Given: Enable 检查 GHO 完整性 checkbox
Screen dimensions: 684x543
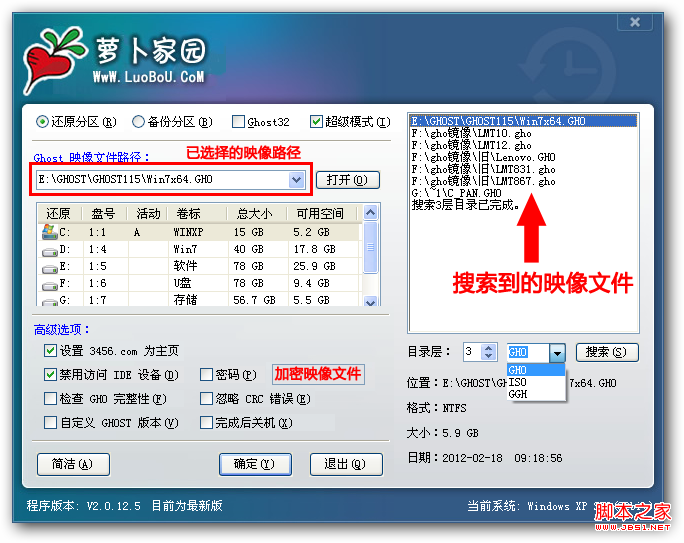Looking at the screenshot, I should click(x=51, y=398).
